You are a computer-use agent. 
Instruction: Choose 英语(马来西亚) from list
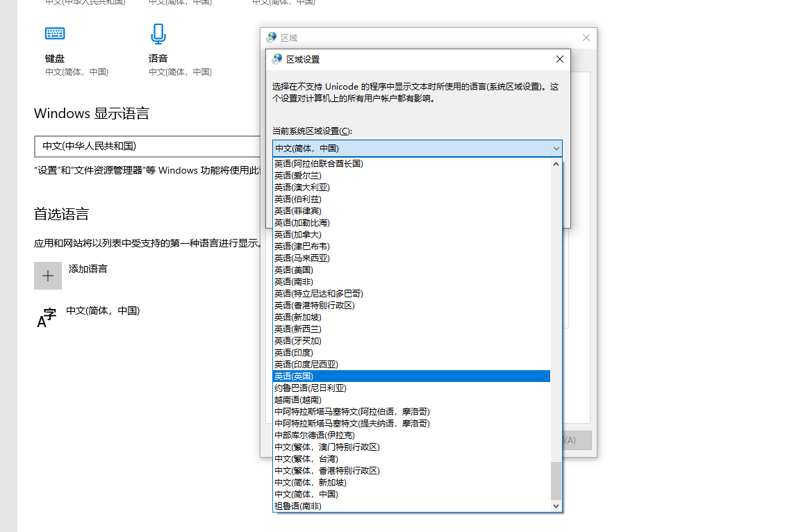click(411, 258)
